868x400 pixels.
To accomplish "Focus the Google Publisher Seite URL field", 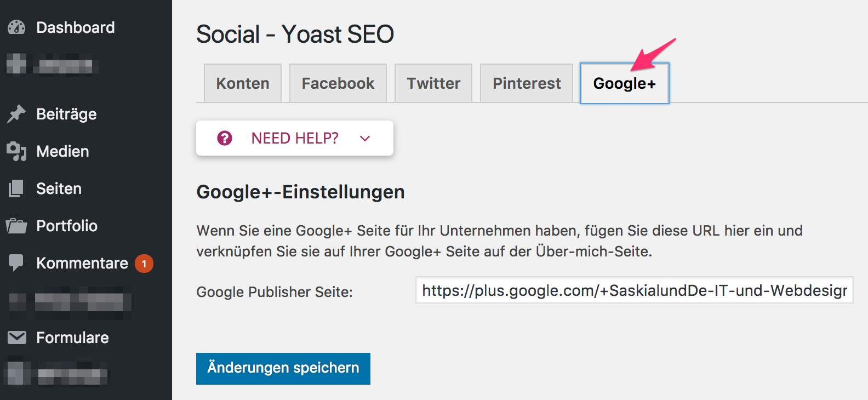I will click(634, 290).
